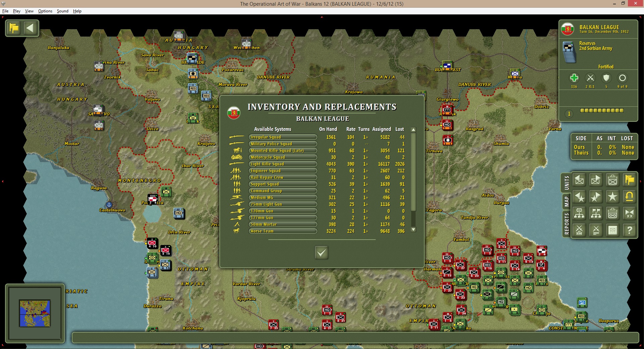This screenshot has height=349, width=644.
Task: Confirm the Inventory and Replacements dialog checkmark
Action: pyautogui.click(x=321, y=252)
